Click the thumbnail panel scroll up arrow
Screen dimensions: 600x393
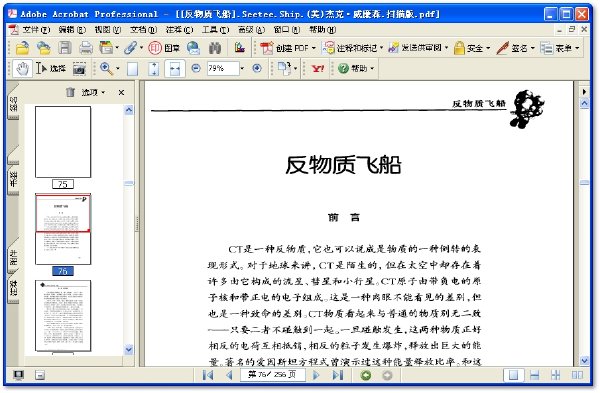click(x=129, y=110)
